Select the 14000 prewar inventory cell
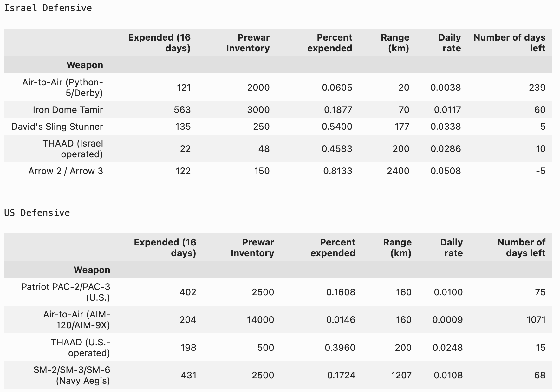 pyautogui.click(x=260, y=320)
